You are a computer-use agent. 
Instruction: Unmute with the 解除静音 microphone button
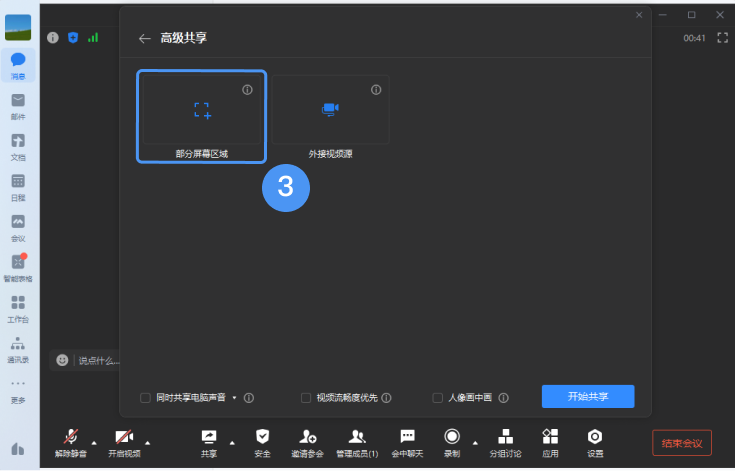pyautogui.click(x=71, y=443)
